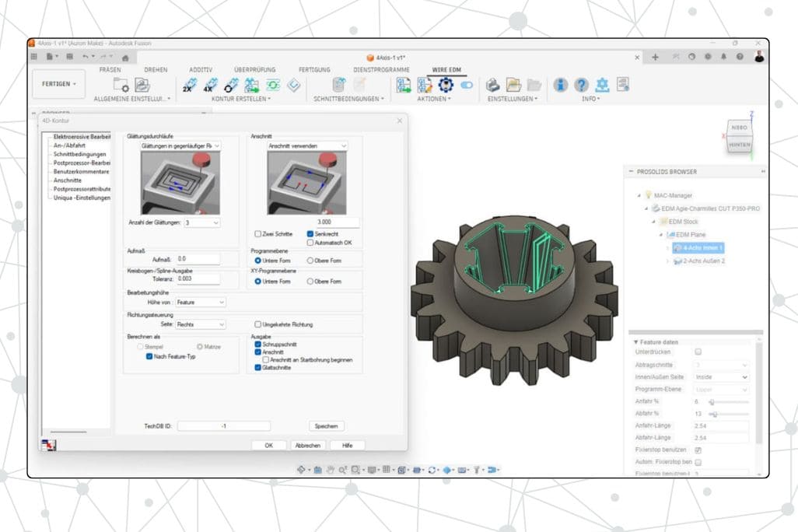
Task: Click the printer icon in Einstellungen
Action: (492, 85)
